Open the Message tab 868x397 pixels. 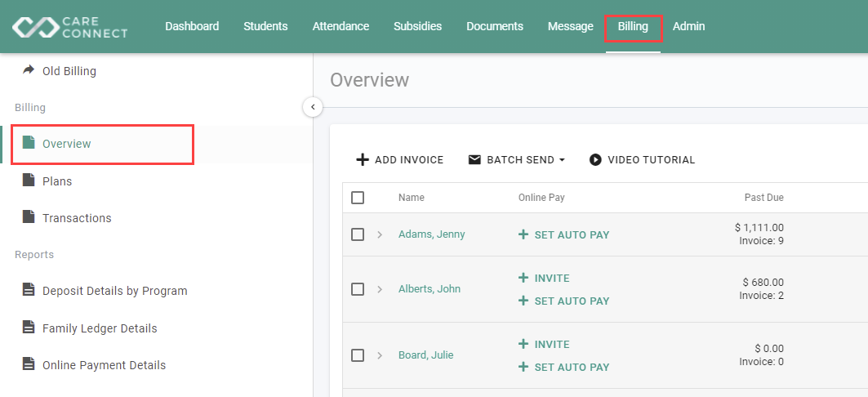[571, 26]
